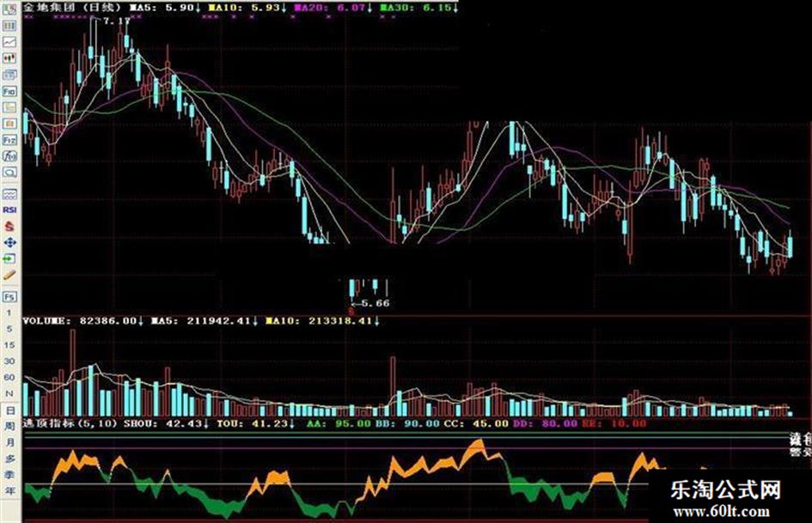Click the volume MA5: 211942.41 label
812x523 pixels.
coord(204,321)
